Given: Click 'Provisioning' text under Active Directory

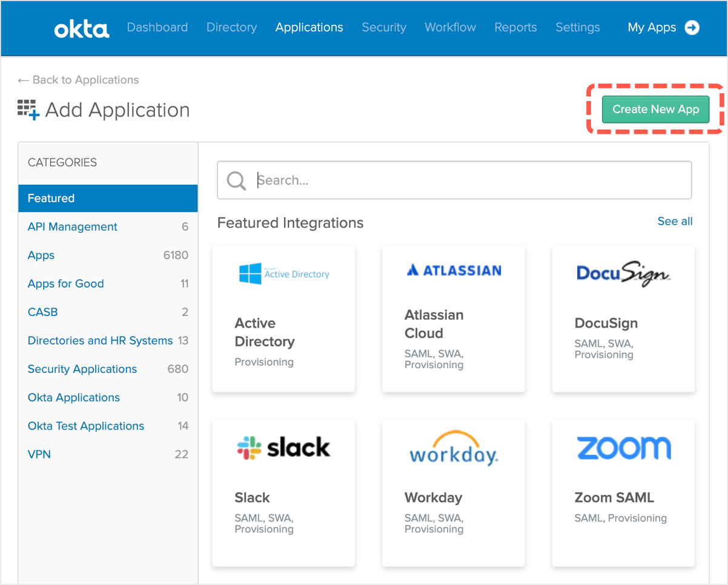Looking at the screenshot, I should click(264, 362).
